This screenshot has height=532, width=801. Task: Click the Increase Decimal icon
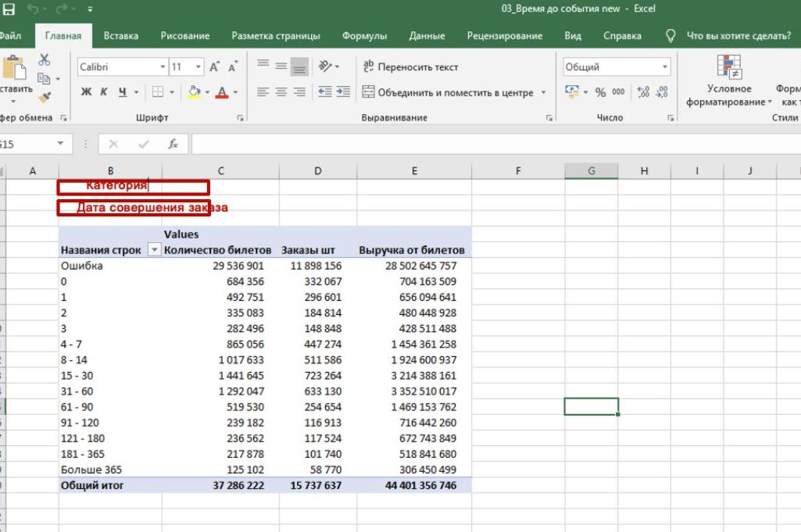pyautogui.click(x=645, y=92)
